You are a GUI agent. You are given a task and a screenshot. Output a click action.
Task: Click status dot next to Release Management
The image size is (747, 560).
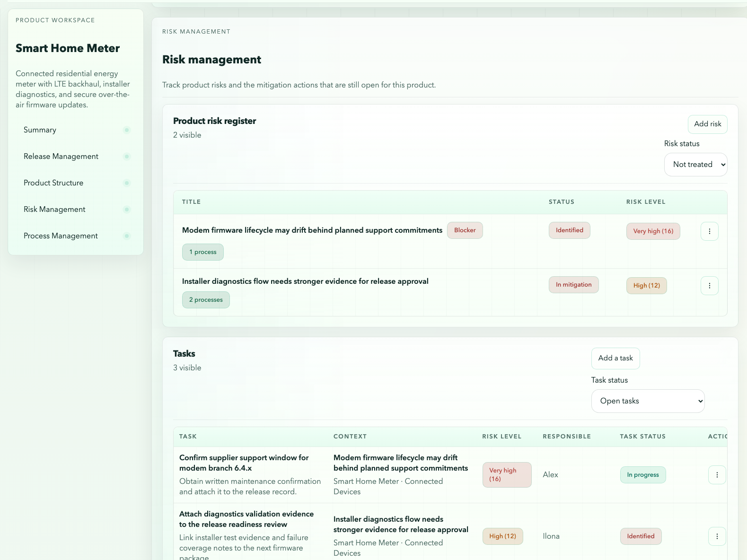pyautogui.click(x=127, y=157)
